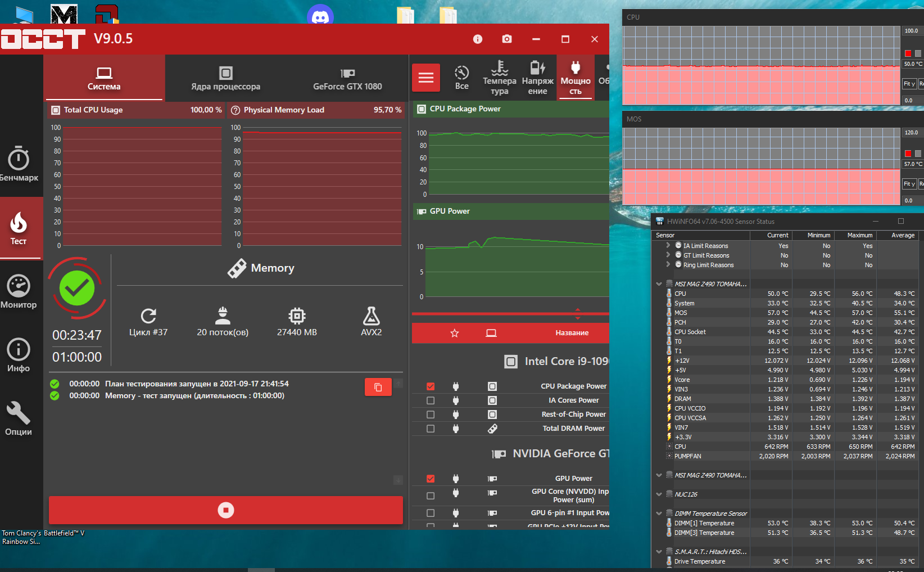
Task: Click the 120.0 maximum field in MOS graph
Action: coord(913,133)
